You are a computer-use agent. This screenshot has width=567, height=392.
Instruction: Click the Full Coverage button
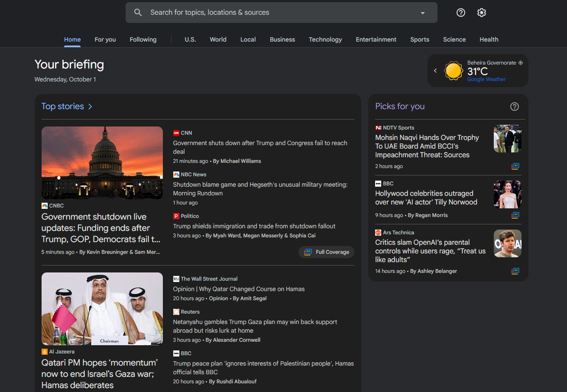pyautogui.click(x=326, y=252)
